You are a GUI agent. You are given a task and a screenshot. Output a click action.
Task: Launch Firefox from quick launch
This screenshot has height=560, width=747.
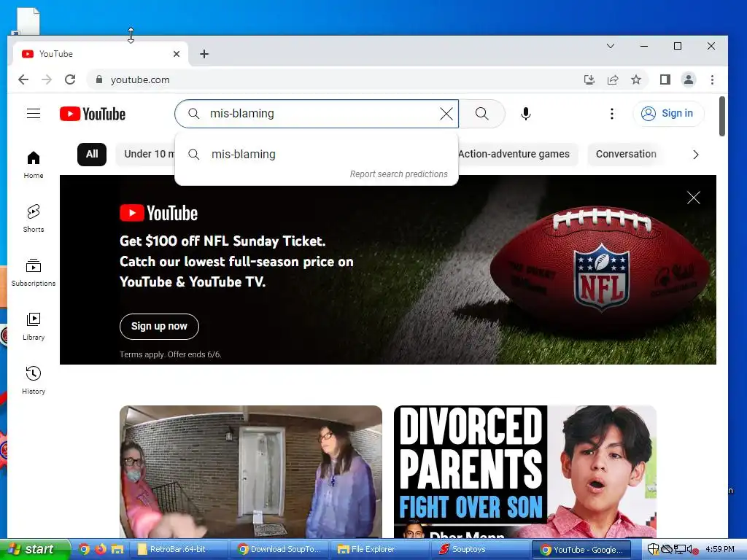tap(101, 549)
